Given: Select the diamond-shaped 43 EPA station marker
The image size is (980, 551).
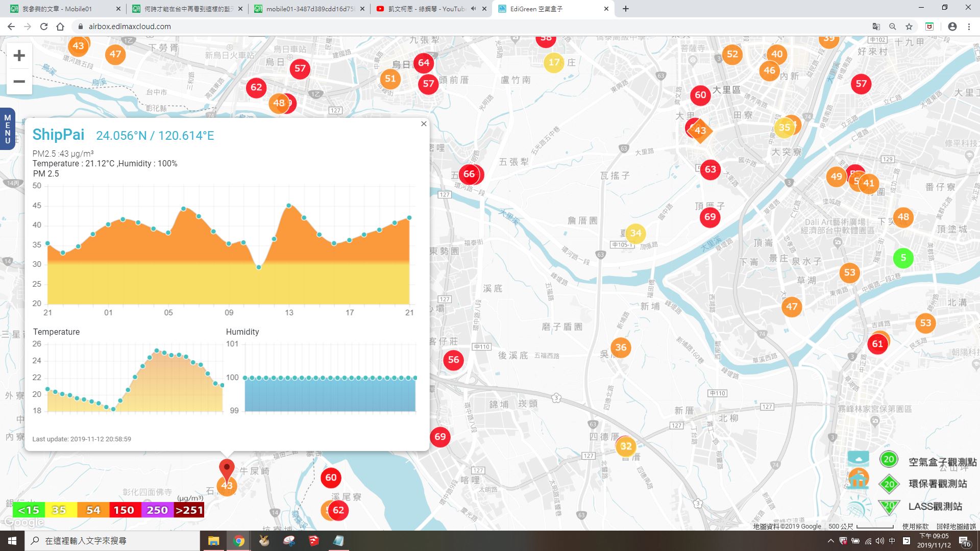Looking at the screenshot, I should (x=700, y=131).
